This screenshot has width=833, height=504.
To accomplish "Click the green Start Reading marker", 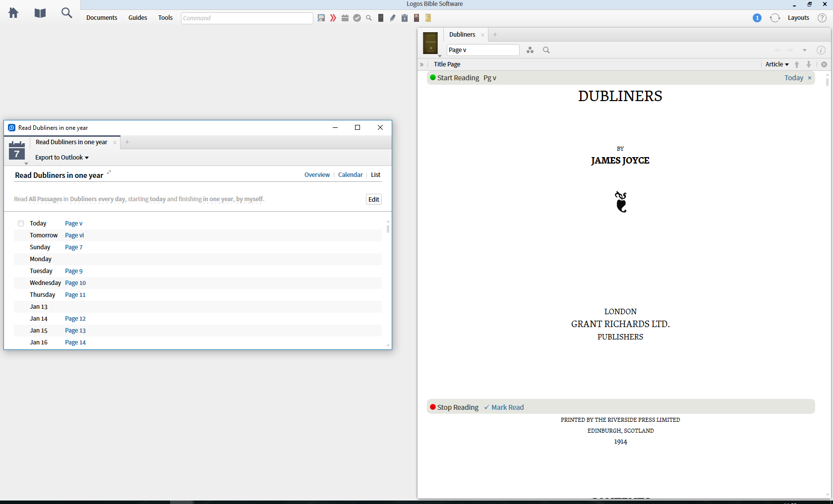I will (433, 78).
